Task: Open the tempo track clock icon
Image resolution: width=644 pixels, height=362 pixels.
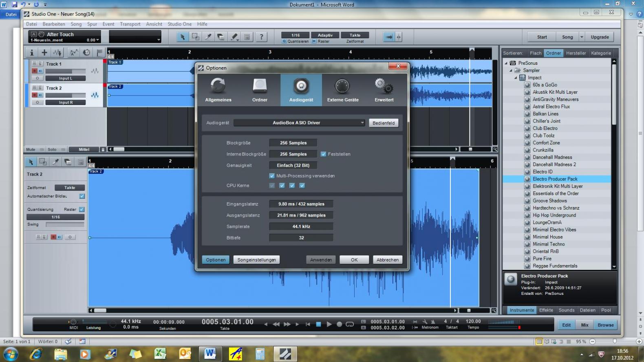Action: pos(86,53)
